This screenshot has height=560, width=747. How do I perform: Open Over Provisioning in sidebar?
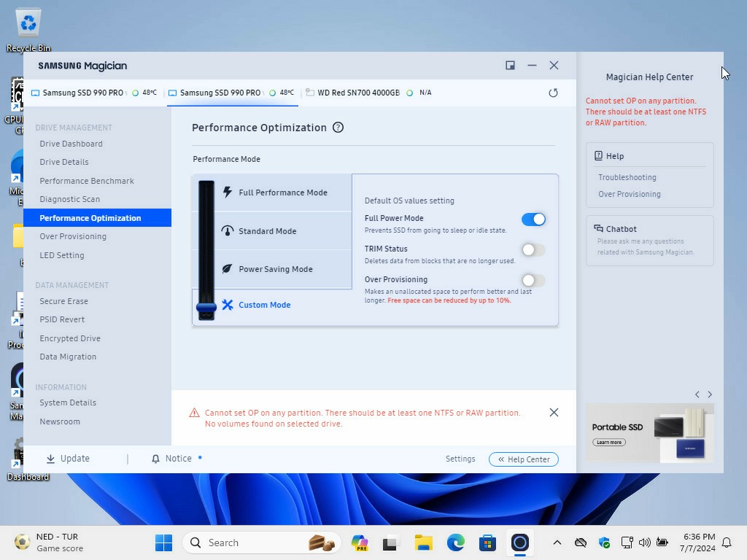(73, 236)
